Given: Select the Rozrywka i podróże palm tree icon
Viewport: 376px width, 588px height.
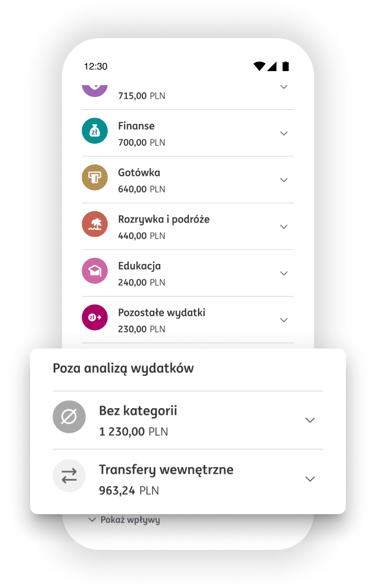Looking at the screenshot, I should (x=95, y=224).
